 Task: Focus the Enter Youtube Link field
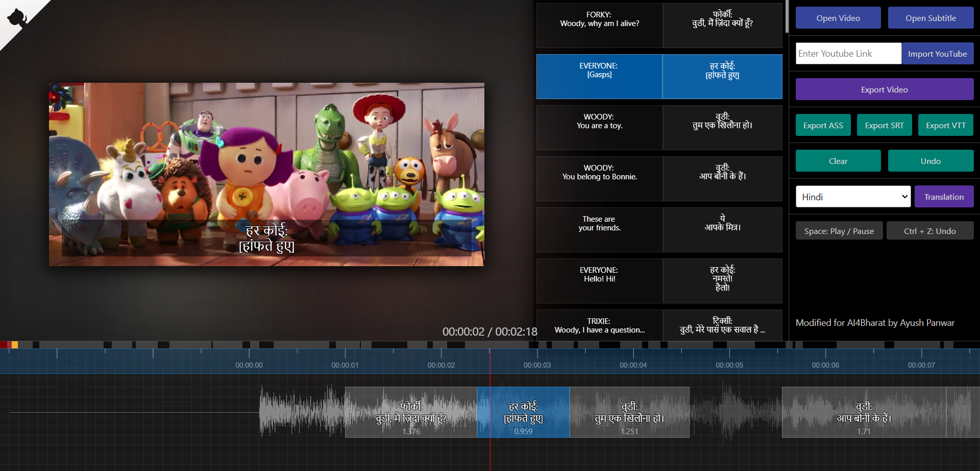pos(848,54)
